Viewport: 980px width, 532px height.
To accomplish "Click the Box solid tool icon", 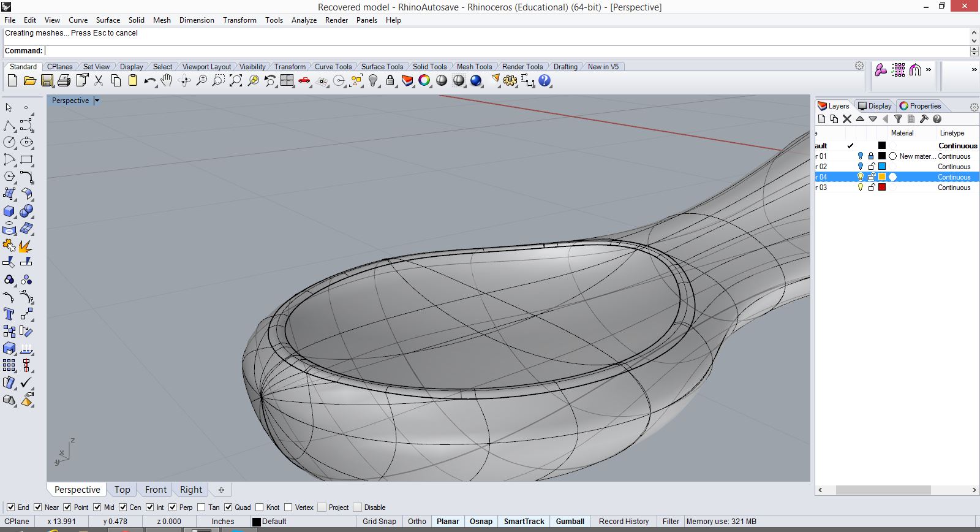I will (9, 211).
